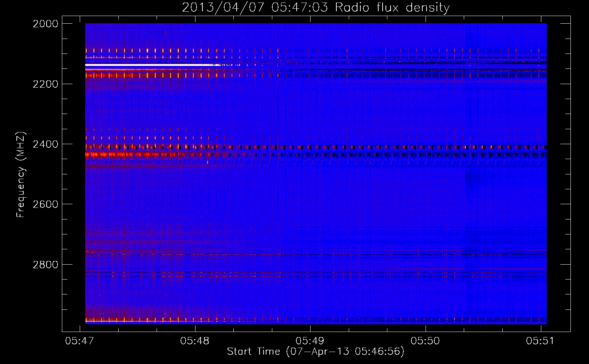
Task: Click the 05:47 time axis label
Action: 79,341
